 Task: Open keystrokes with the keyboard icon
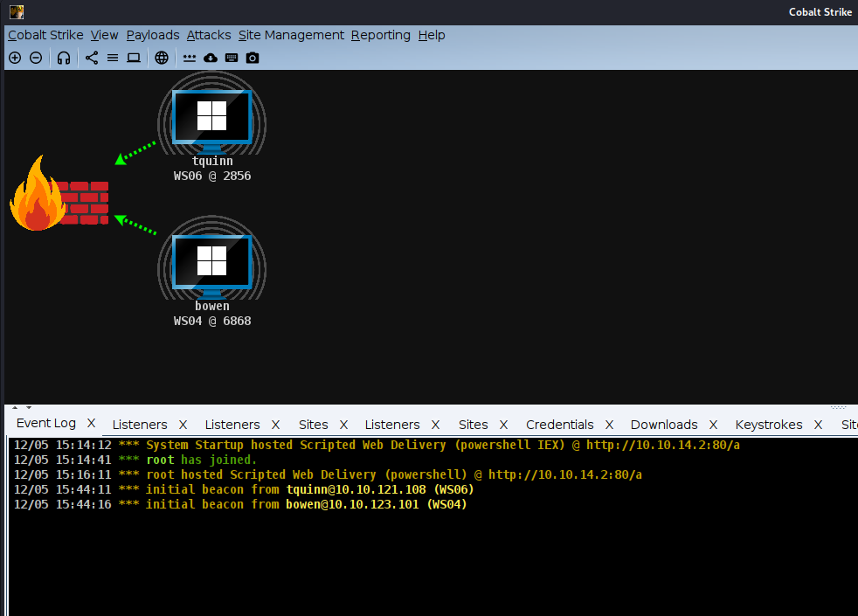[x=232, y=58]
